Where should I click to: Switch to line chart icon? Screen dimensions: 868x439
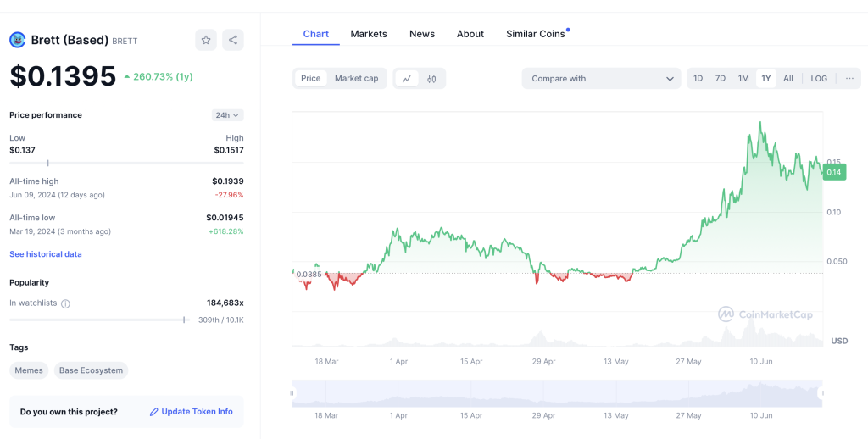[x=407, y=79]
